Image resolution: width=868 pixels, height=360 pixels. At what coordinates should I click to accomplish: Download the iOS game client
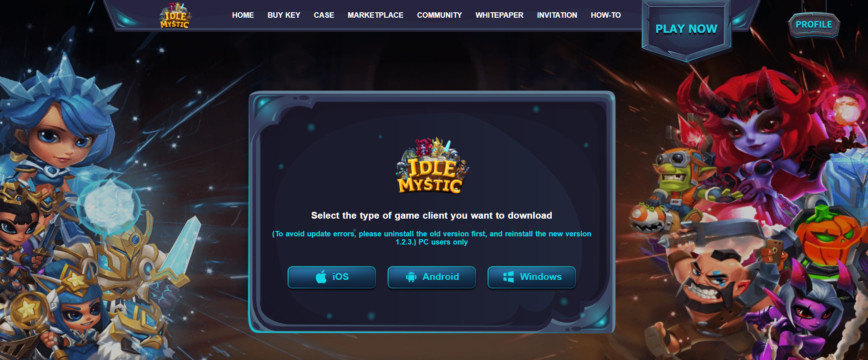332,277
